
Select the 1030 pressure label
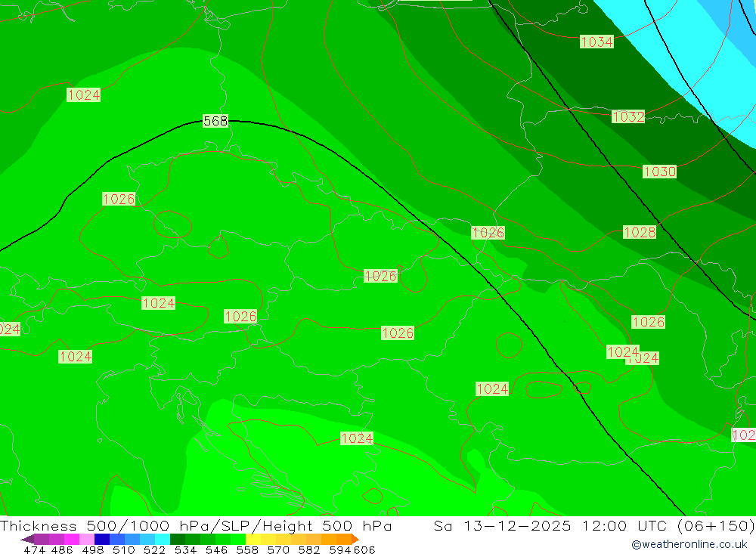pos(659,172)
